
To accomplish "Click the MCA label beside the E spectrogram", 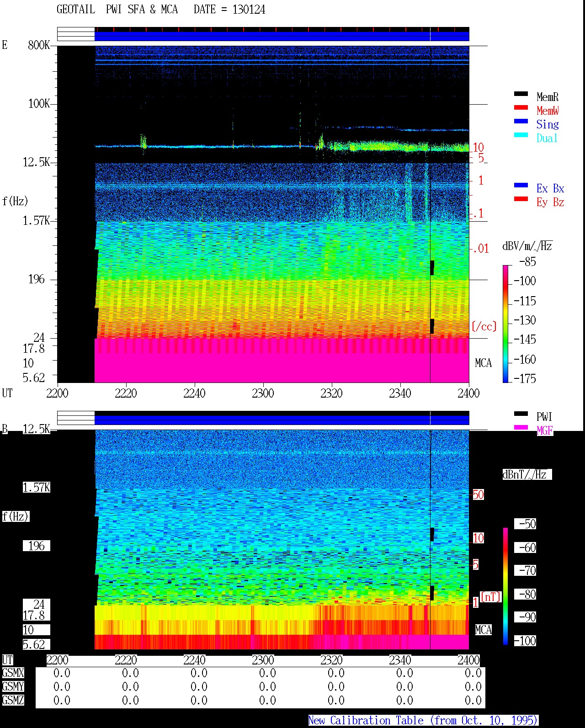I will pos(483,363).
